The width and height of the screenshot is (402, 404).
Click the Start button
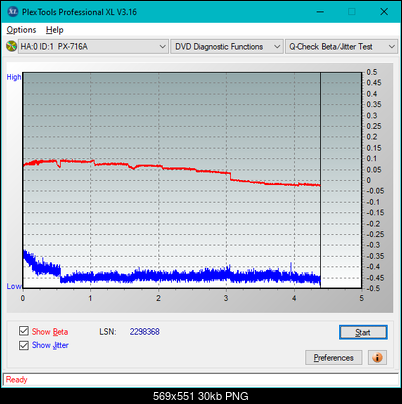(x=363, y=332)
